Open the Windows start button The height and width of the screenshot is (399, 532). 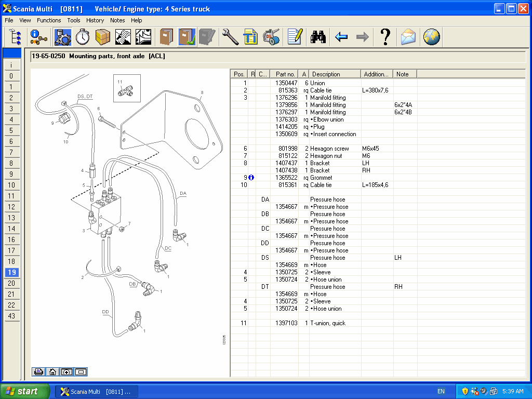[x=25, y=392]
